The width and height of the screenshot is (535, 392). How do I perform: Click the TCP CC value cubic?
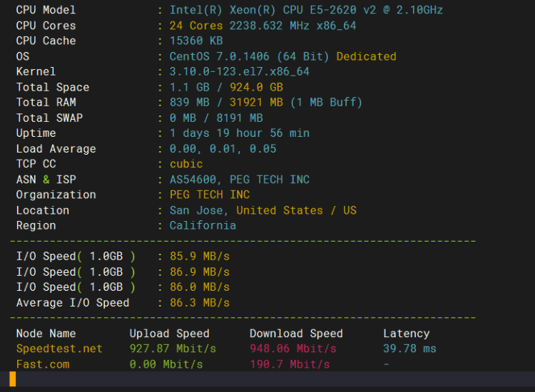186,164
